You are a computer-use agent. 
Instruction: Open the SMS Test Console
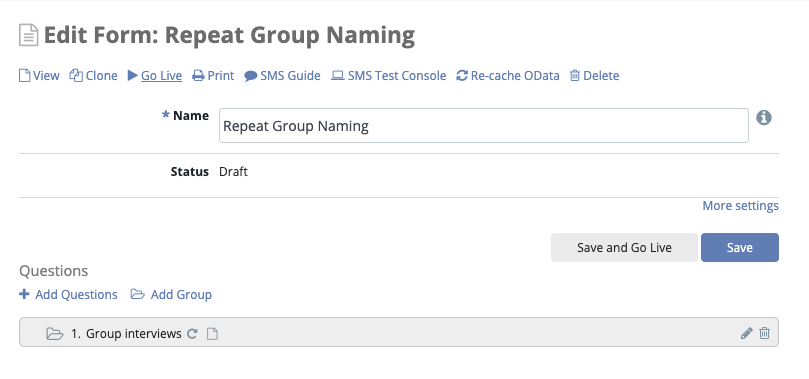tap(389, 76)
